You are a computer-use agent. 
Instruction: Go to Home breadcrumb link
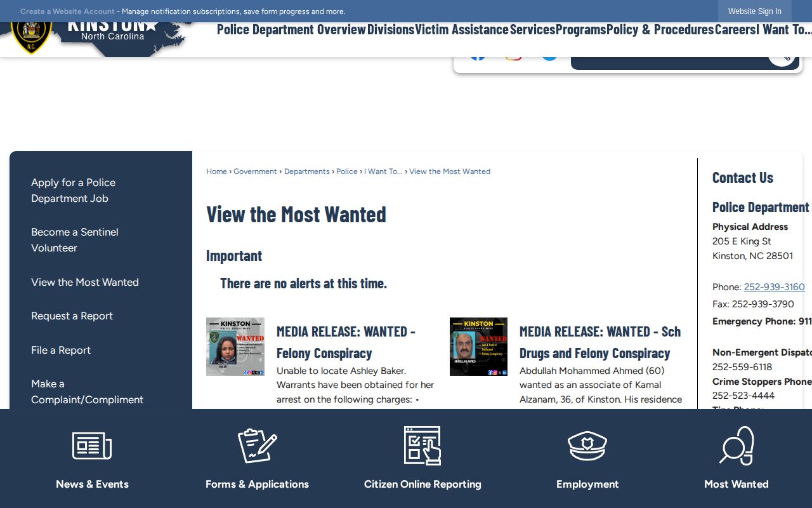coord(216,171)
